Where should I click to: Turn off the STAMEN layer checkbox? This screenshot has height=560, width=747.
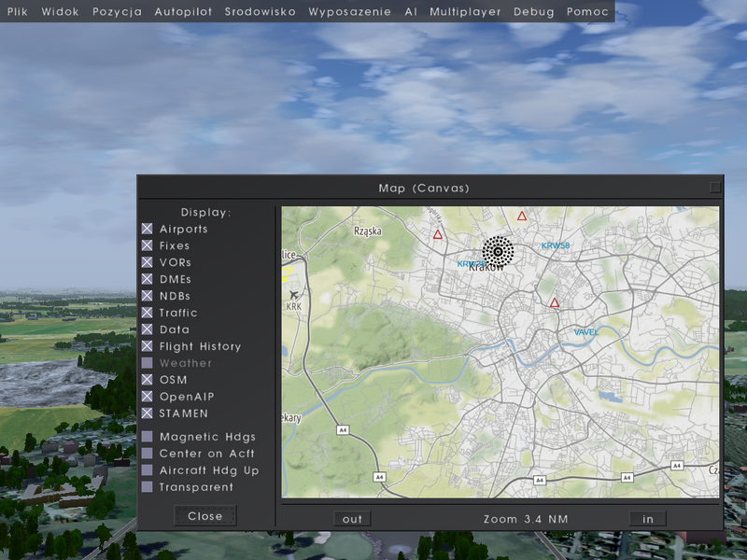pos(148,413)
